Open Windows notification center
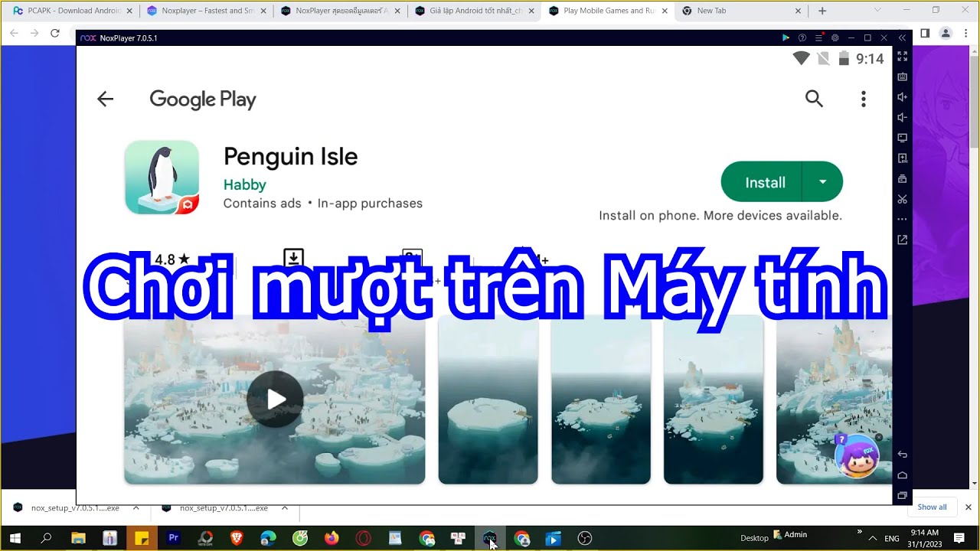 (959, 538)
